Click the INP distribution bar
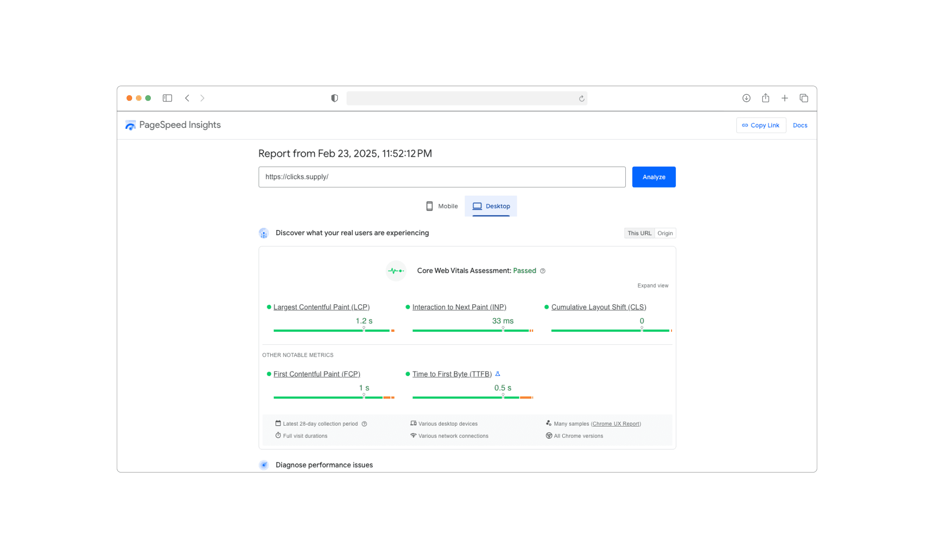 [x=473, y=330]
